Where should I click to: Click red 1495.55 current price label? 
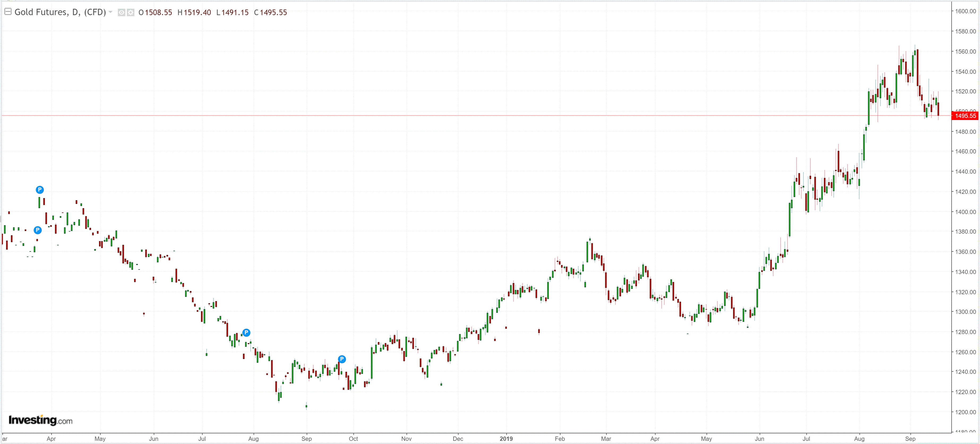[965, 116]
